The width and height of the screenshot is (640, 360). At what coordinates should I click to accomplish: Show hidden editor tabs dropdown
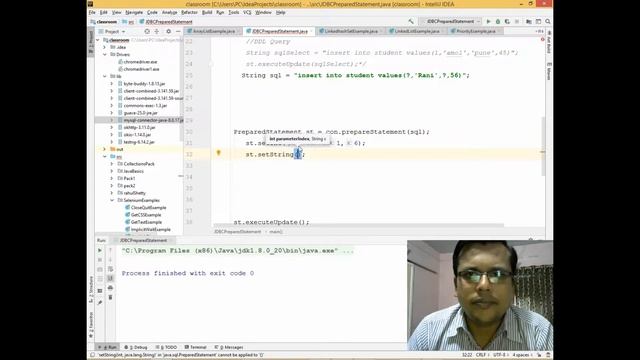(539, 31)
